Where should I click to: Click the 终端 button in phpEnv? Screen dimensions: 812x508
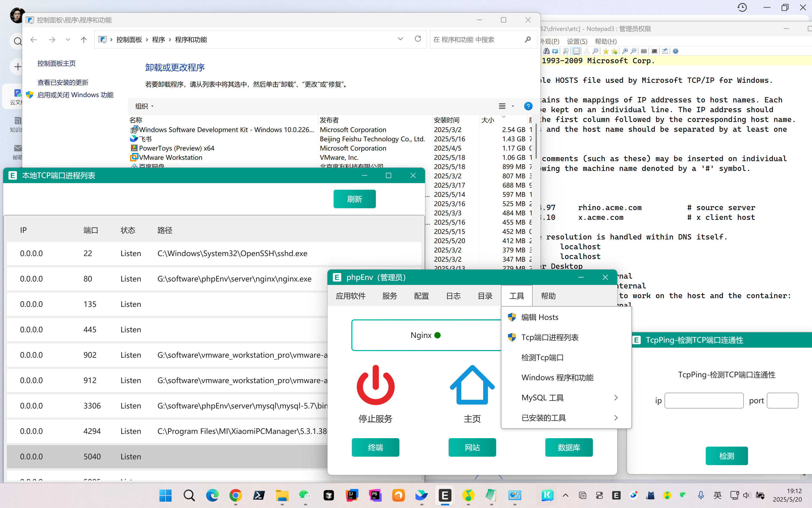point(375,447)
